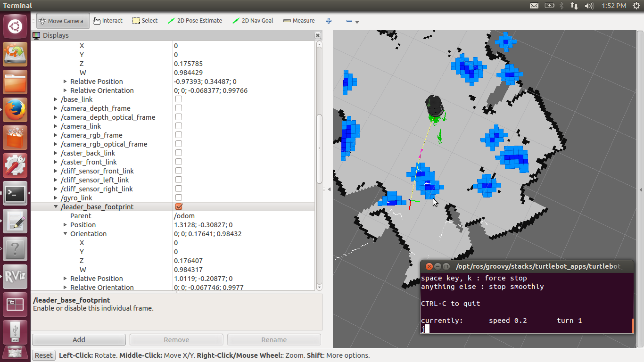Expand the /cliff_sensor_left_link item
Viewport: 644px width, 362px height.
[x=56, y=180]
